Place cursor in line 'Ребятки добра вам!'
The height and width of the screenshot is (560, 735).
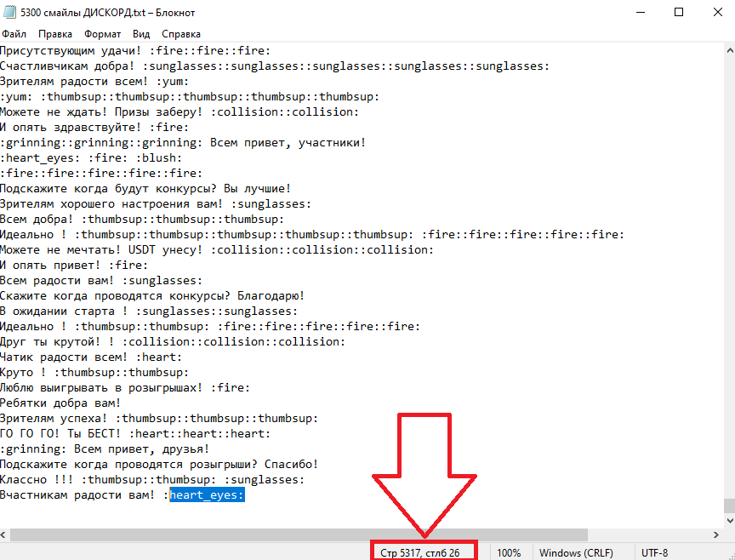60,403
